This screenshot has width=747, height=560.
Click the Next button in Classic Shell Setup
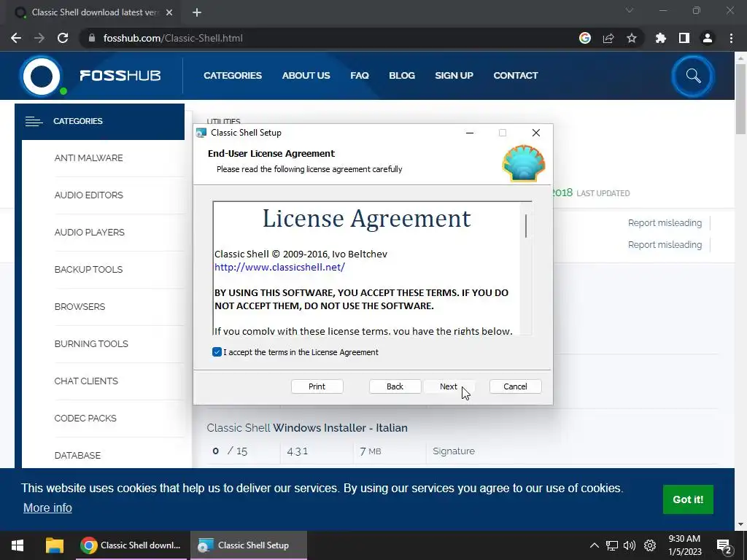click(449, 386)
